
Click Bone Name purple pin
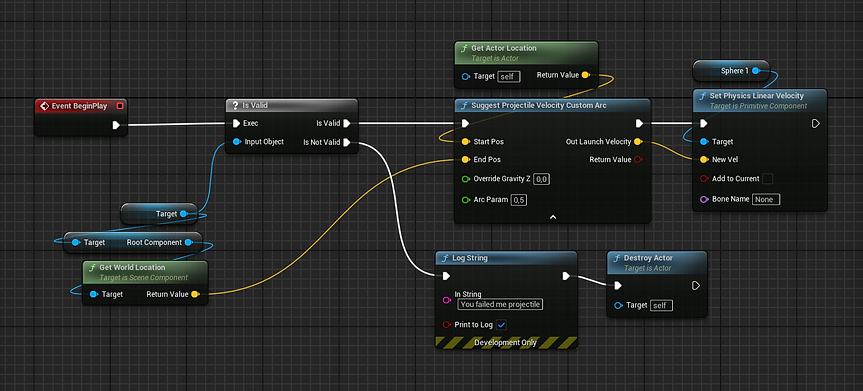click(x=704, y=199)
